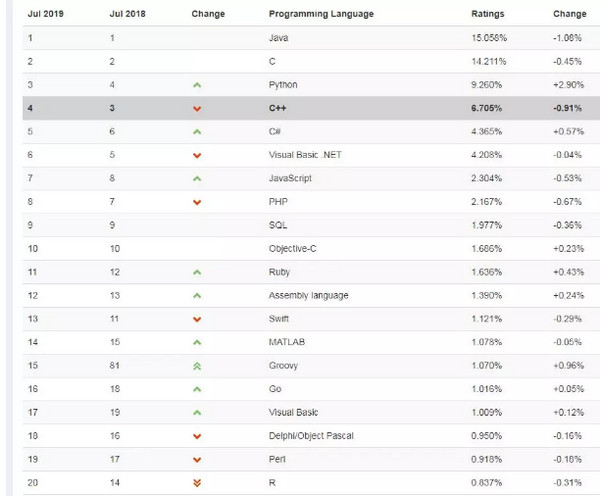Click the green up arrow for JavaScript
Screen dimensions: 600x496
(x=197, y=178)
